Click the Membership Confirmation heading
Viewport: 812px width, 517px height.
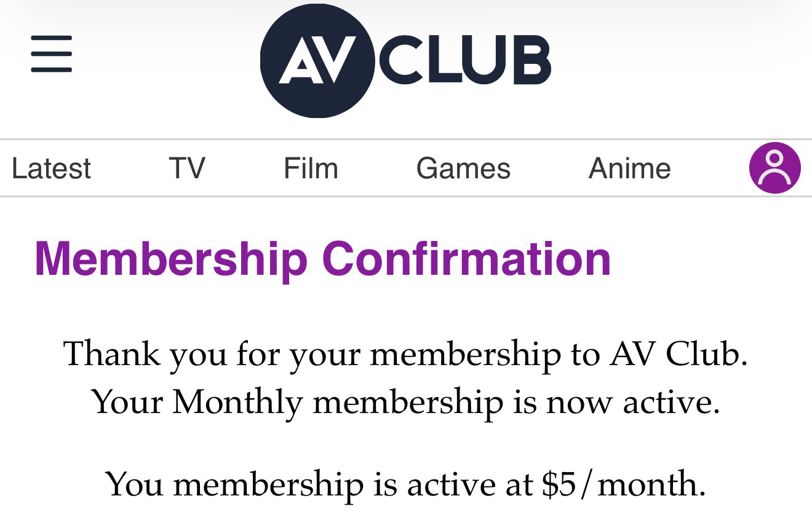[x=322, y=259]
